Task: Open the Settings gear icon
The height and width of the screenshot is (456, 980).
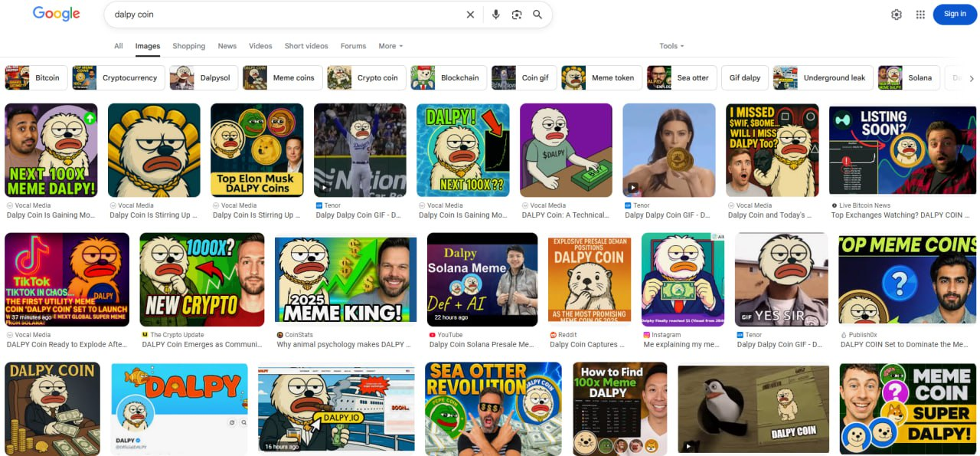Action: (x=897, y=15)
